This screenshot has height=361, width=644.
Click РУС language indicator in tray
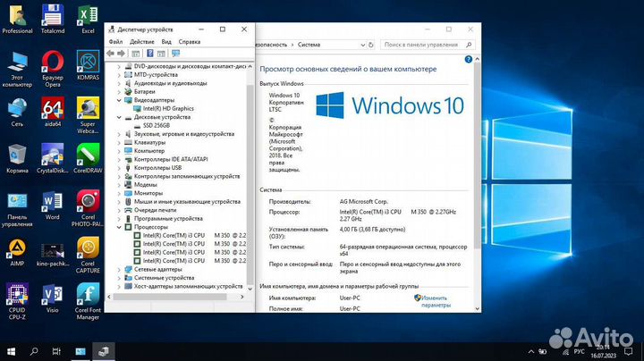tap(579, 351)
